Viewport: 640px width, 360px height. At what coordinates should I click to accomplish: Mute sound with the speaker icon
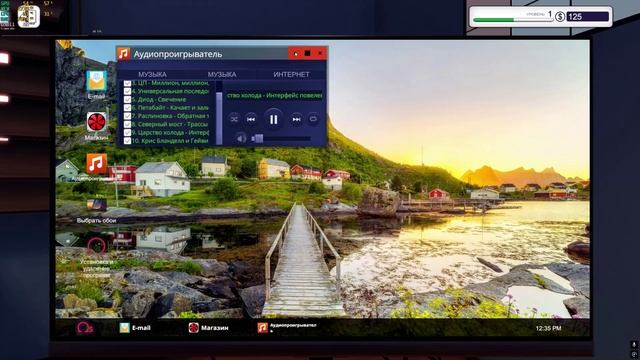[x=241, y=138]
